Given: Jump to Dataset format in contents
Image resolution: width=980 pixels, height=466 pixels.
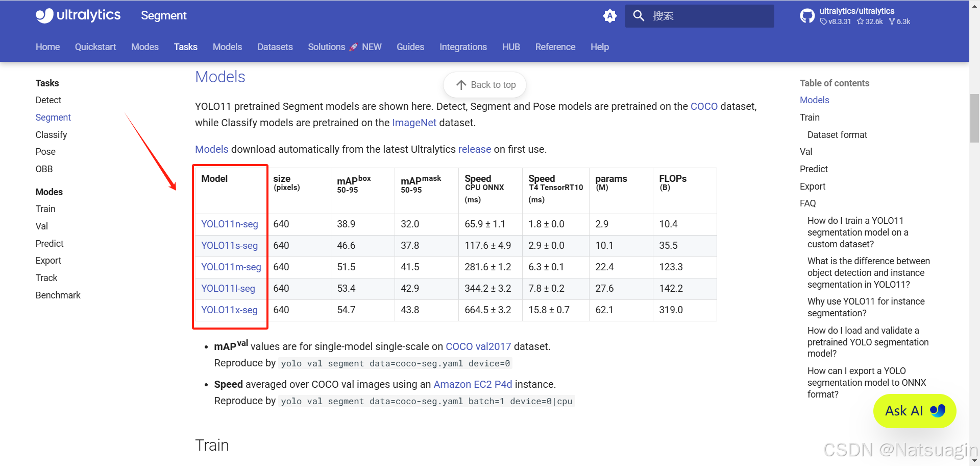Looking at the screenshot, I should pyautogui.click(x=837, y=135).
